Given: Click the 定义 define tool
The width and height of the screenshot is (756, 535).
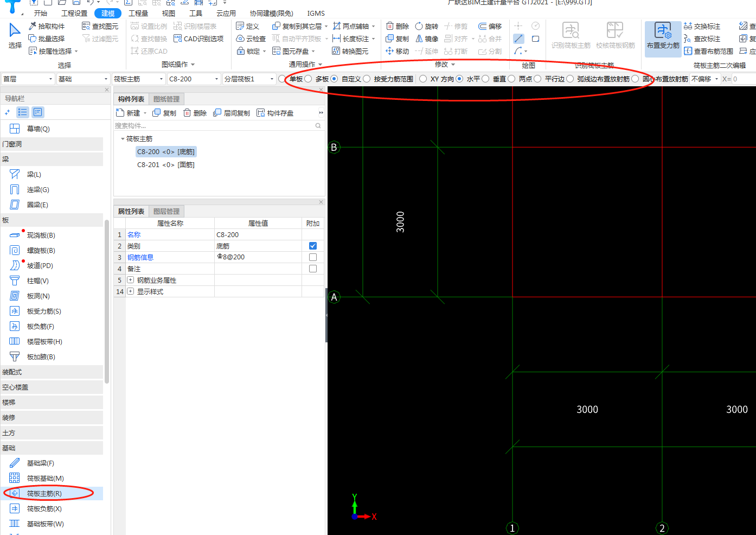Looking at the screenshot, I should coord(248,26).
